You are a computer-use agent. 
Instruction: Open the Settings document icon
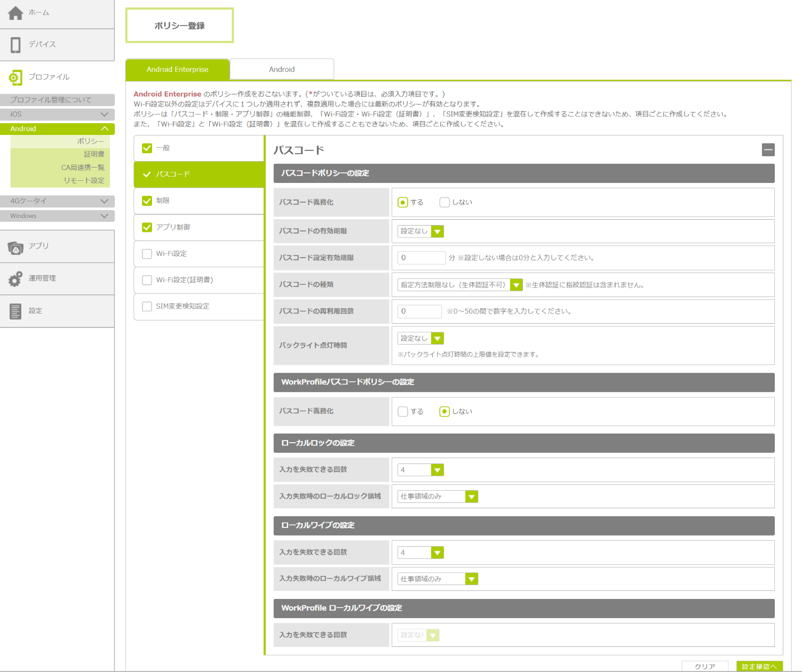(x=15, y=311)
